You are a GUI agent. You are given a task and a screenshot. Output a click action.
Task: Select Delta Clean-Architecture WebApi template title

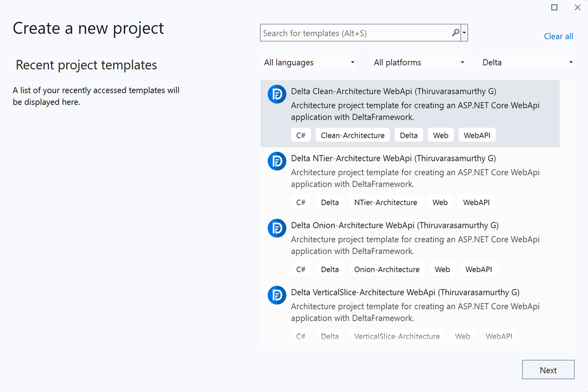[394, 91]
